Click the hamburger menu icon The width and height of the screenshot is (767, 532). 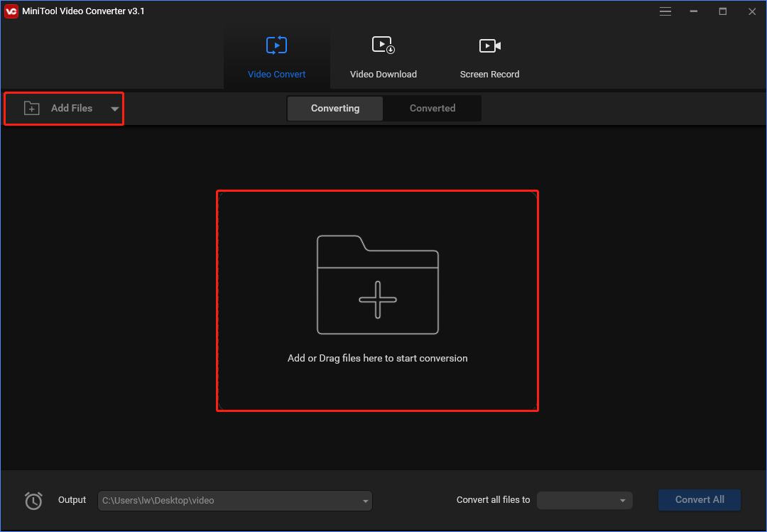coord(665,11)
